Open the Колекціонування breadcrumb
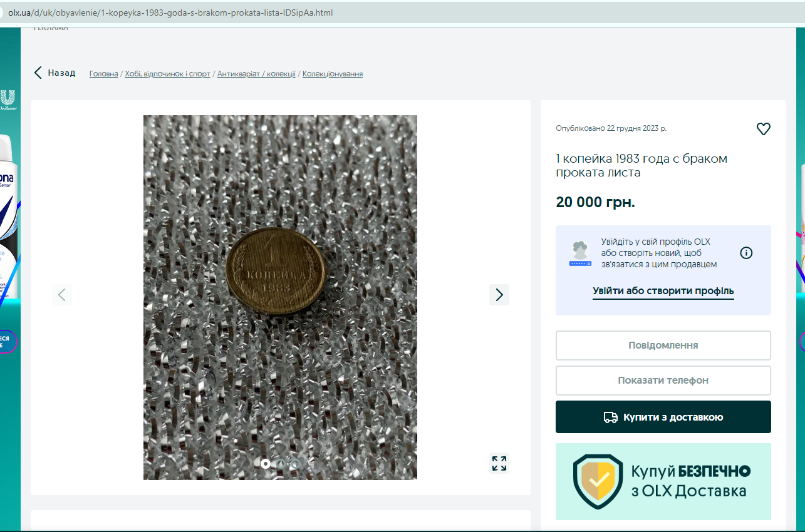The width and height of the screenshot is (805, 532). [333, 74]
